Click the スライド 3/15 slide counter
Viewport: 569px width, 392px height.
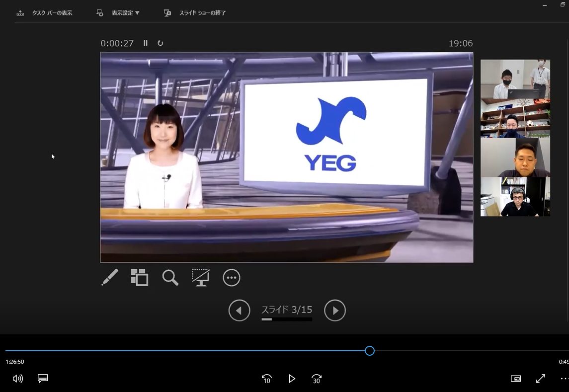[287, 310]
